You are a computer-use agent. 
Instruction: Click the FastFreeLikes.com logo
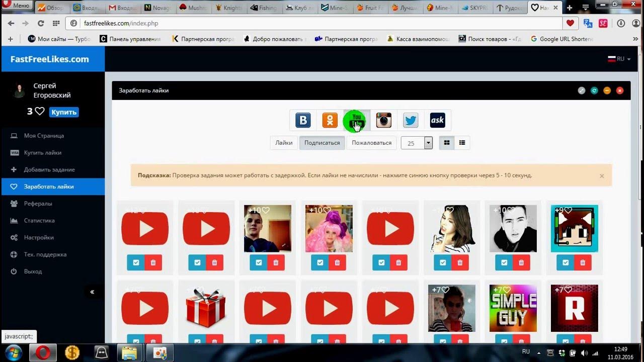coord(49,59)
